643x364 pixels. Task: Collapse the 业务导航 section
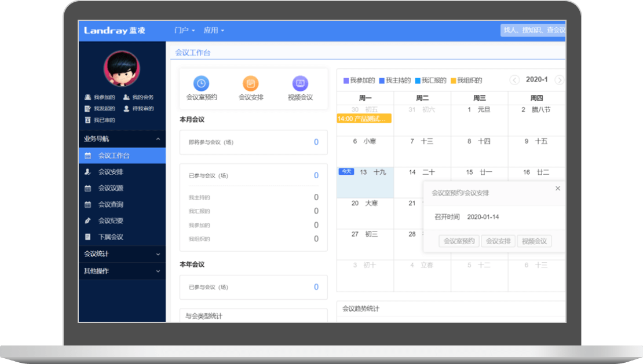point(158,139)
